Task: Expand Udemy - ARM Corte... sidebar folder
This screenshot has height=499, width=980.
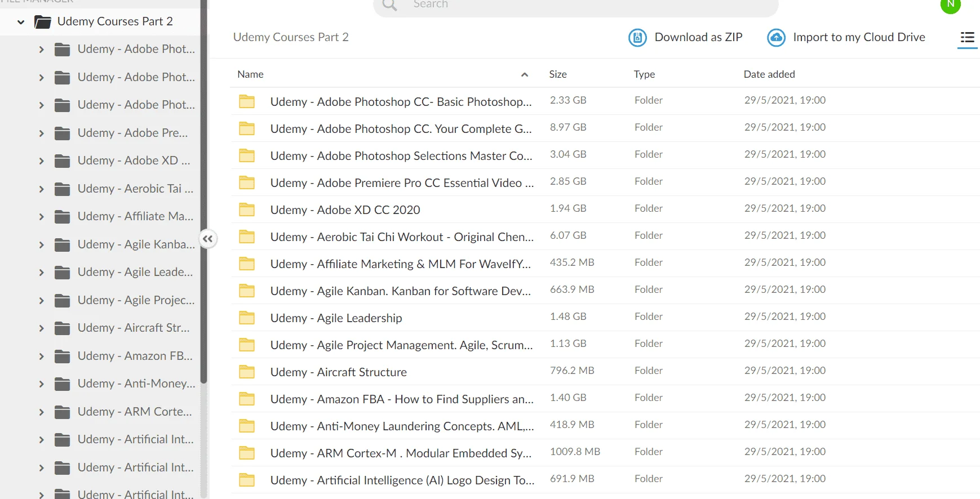Action: point(41,412)
